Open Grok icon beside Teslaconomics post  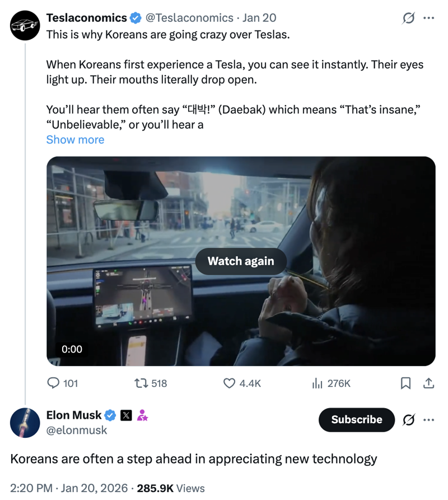[409, 18]
